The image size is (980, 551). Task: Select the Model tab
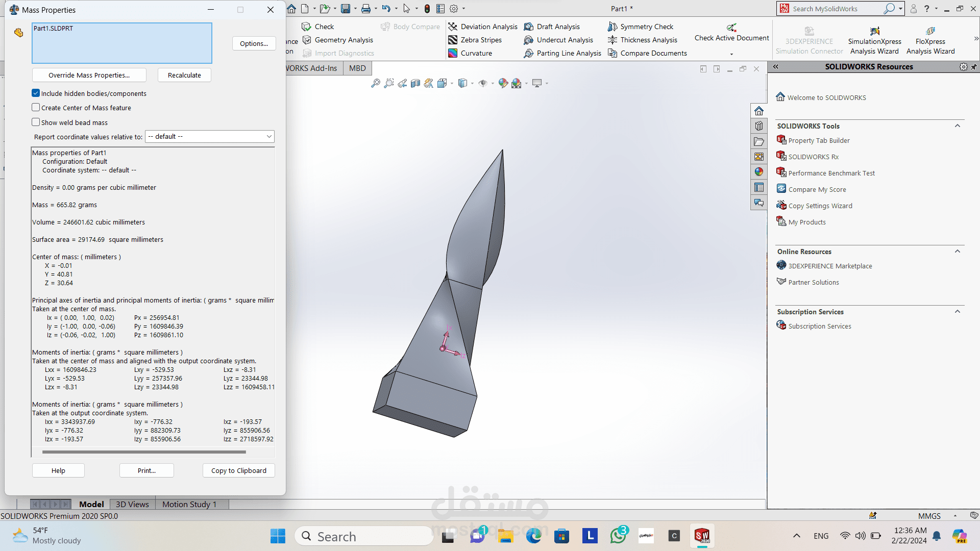(91, 504)
